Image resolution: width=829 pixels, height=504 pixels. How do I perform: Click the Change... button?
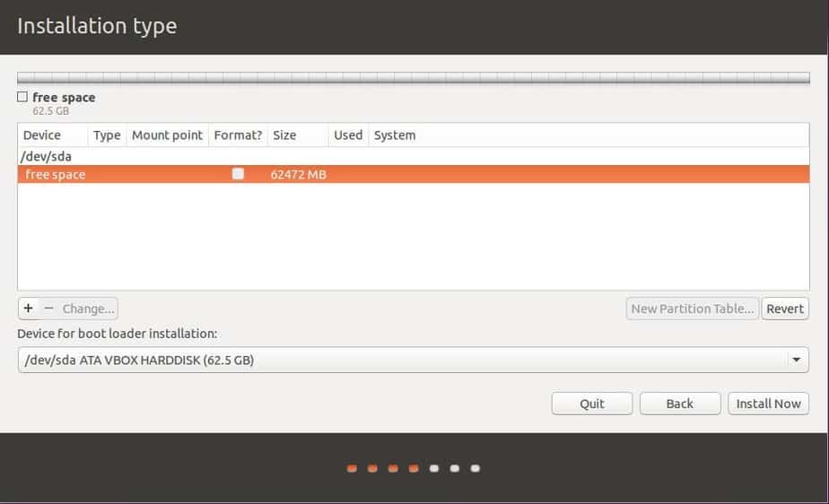[x=88, y=308]
